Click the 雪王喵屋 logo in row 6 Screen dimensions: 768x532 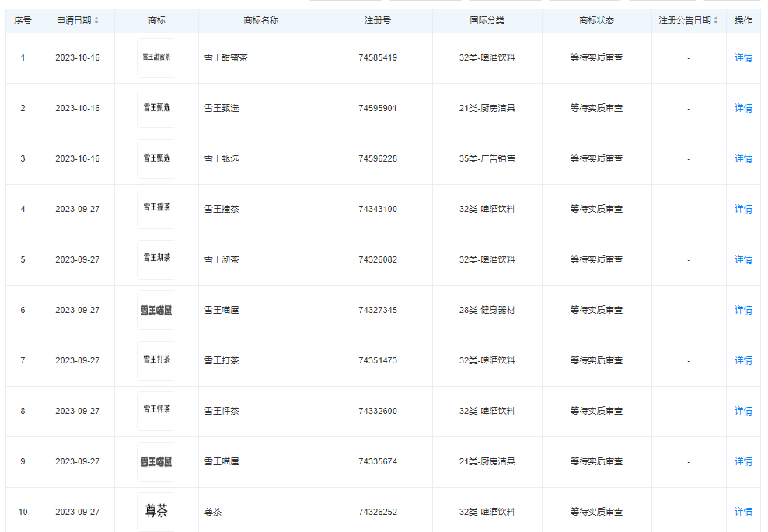pyautogui.click(x=156, y=310)
